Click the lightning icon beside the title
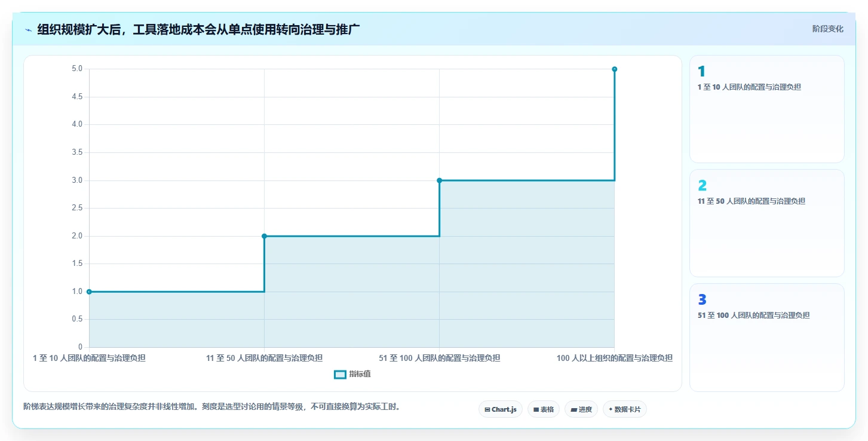Viewport: 868px width, 441px height. [x=29, y=29]
